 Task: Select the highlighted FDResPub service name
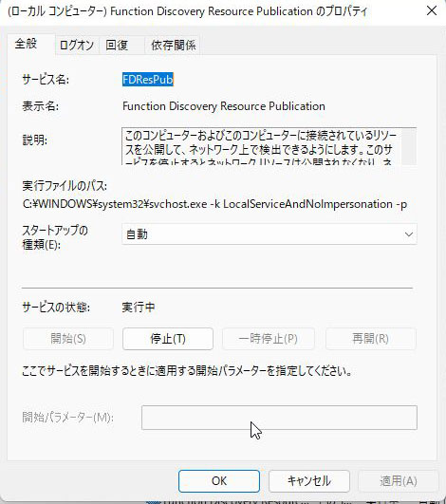(x=148, y=79)
